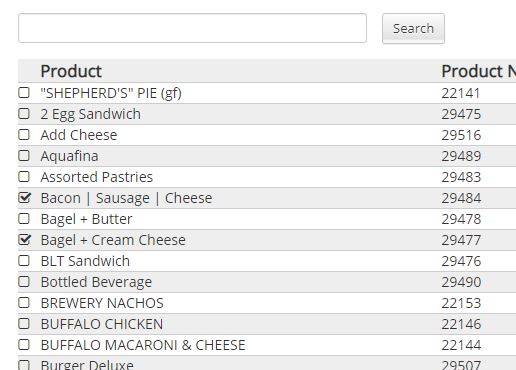Check the Assorted Pastries checkbox
Viewport: 516px width, 370px height.
[24, 176]
